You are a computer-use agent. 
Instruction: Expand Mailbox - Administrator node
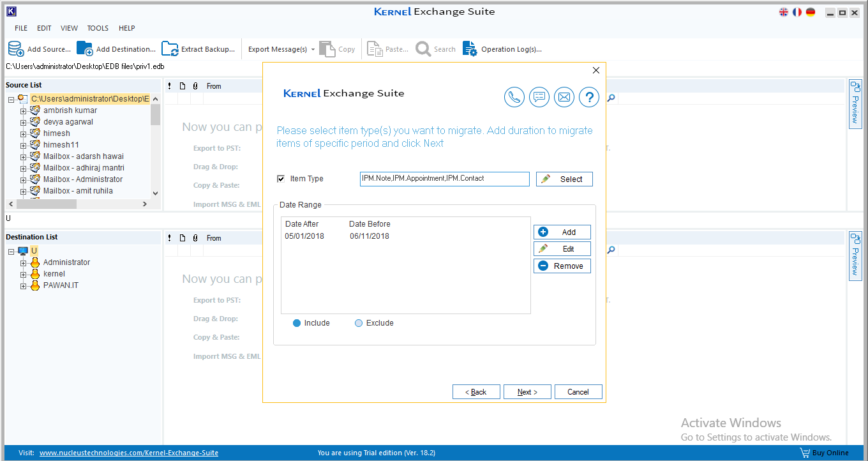tap(24, 179)
